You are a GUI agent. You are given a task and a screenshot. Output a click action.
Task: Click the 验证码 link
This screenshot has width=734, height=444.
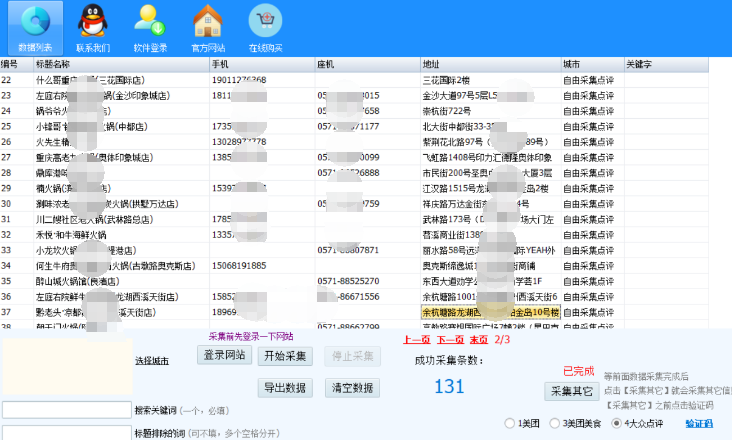point(699,423)
